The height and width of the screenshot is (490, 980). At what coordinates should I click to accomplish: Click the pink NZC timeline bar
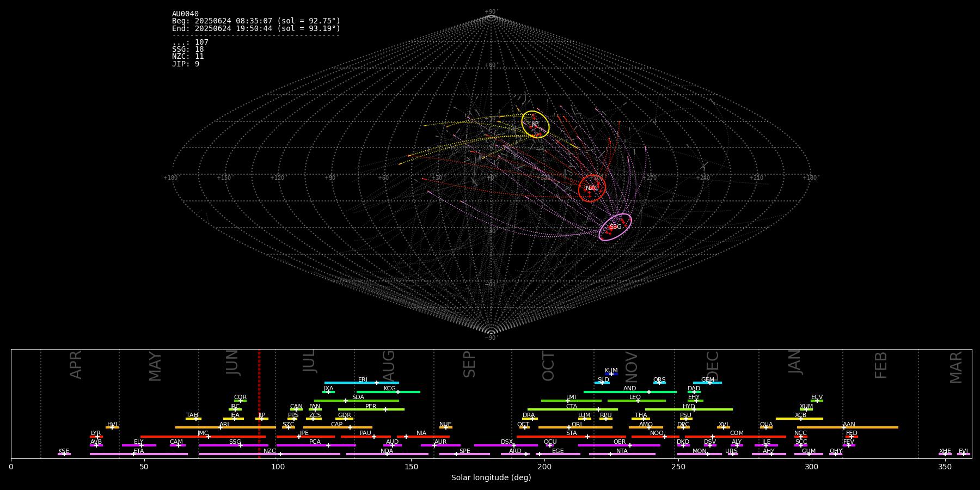[269, 454]
